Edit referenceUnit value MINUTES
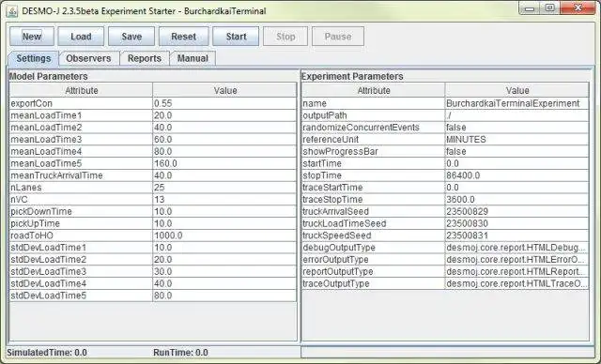This screenshot has width=601, height=364. (x=517, y=140)
